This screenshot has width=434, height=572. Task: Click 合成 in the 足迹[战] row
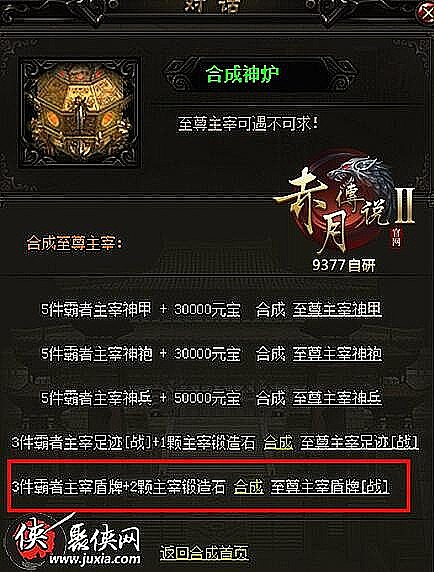click(x=278, y=442)
